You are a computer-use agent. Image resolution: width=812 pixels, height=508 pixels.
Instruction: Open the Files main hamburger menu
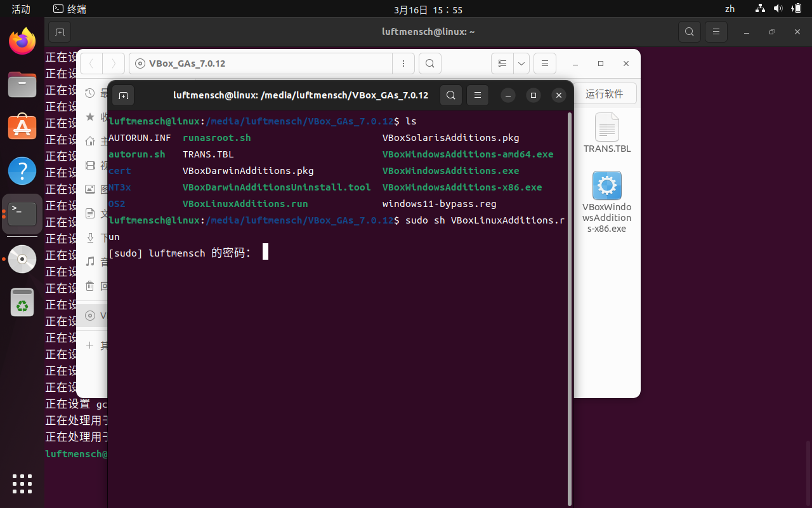pos(544,63)
